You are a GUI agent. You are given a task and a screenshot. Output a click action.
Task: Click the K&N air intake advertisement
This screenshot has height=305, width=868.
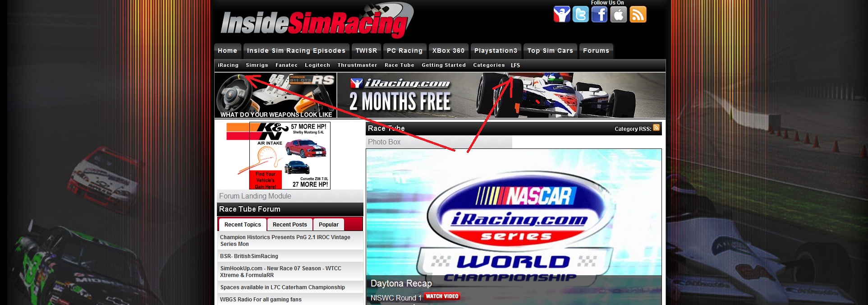coord(290,155)
